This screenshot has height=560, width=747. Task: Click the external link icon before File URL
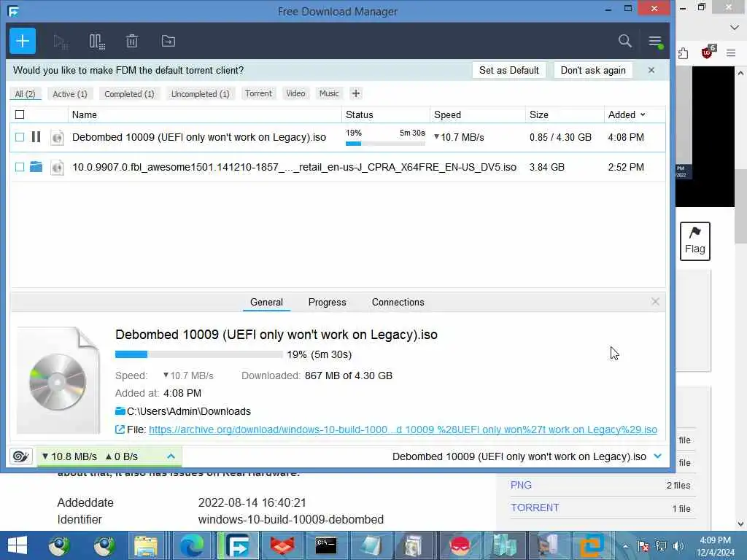pos(120,429)
